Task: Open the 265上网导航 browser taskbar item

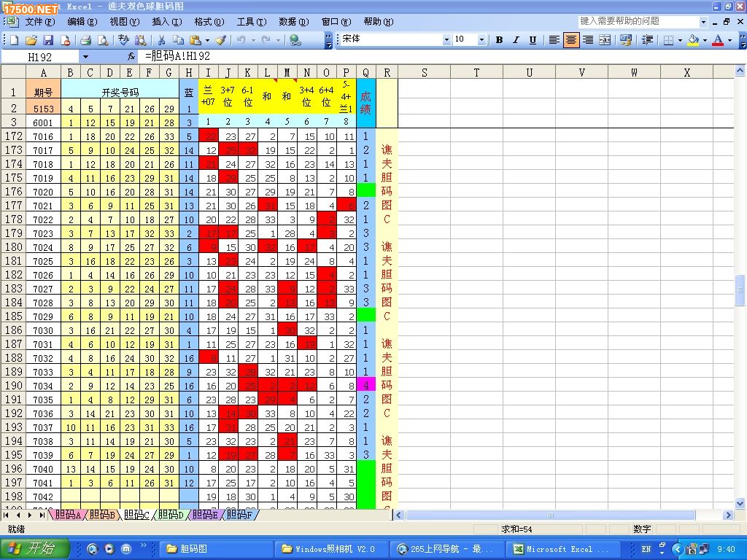Action: (447, 549)
